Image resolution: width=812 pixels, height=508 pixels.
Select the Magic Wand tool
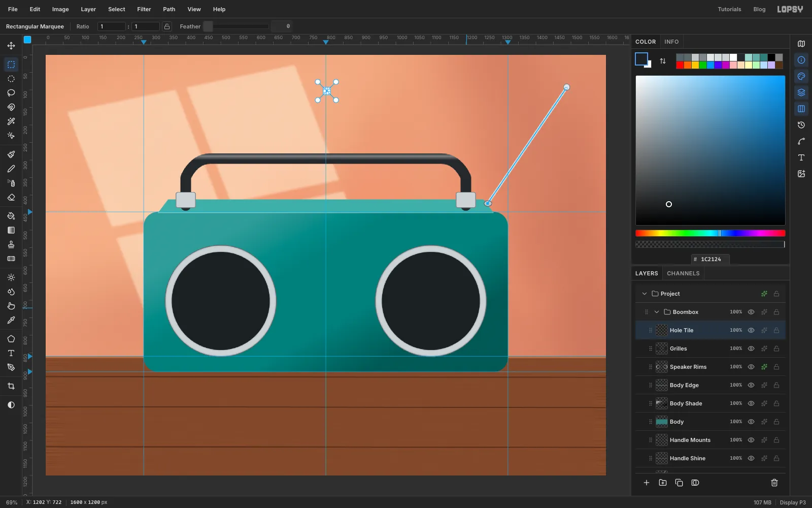[11, 121]
